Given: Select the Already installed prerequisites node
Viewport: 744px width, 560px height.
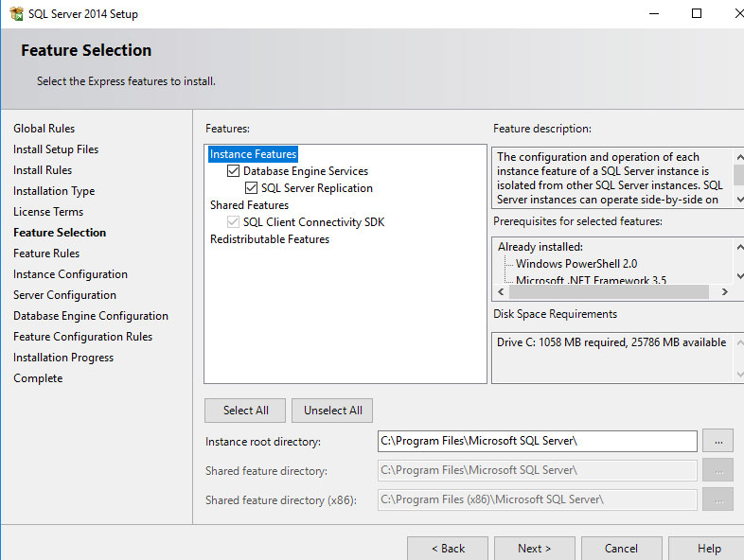Looking at the screenshot, I should (x=540, y=247).
